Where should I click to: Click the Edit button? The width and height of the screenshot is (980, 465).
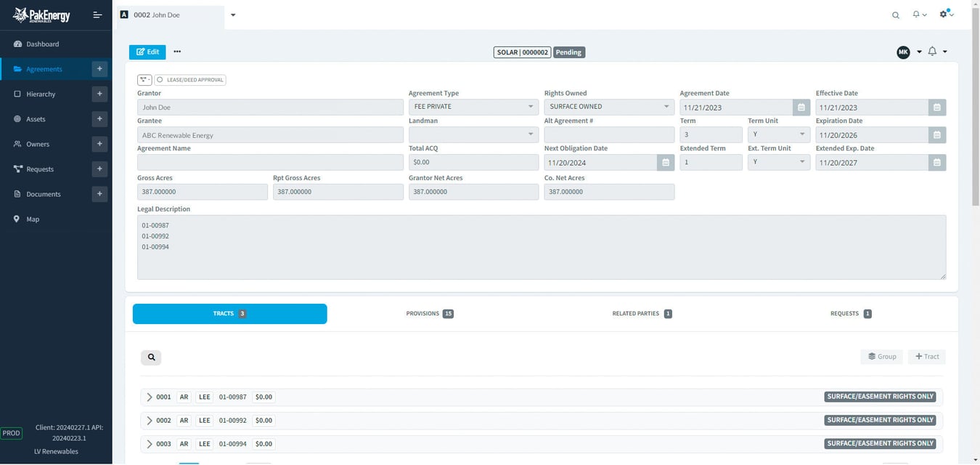tap(147, 52)
